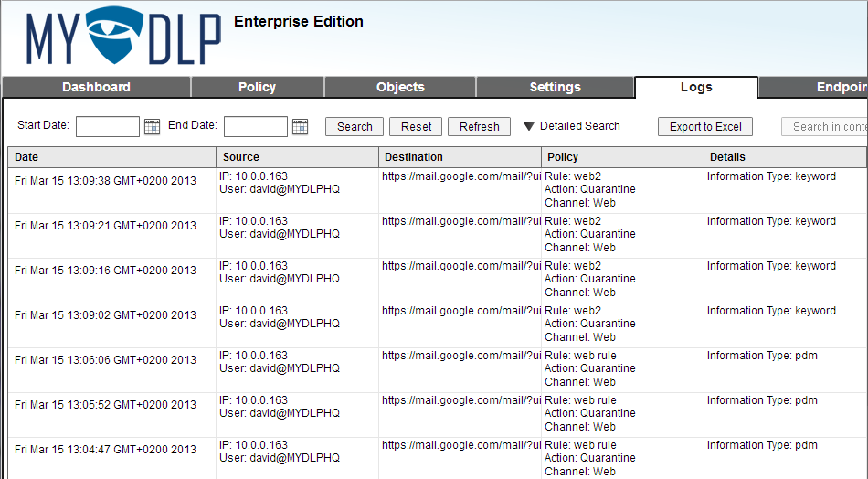Expand the Detailed Search triangle
Viewport: 868px width, 479px height.
tap(529, 126)
